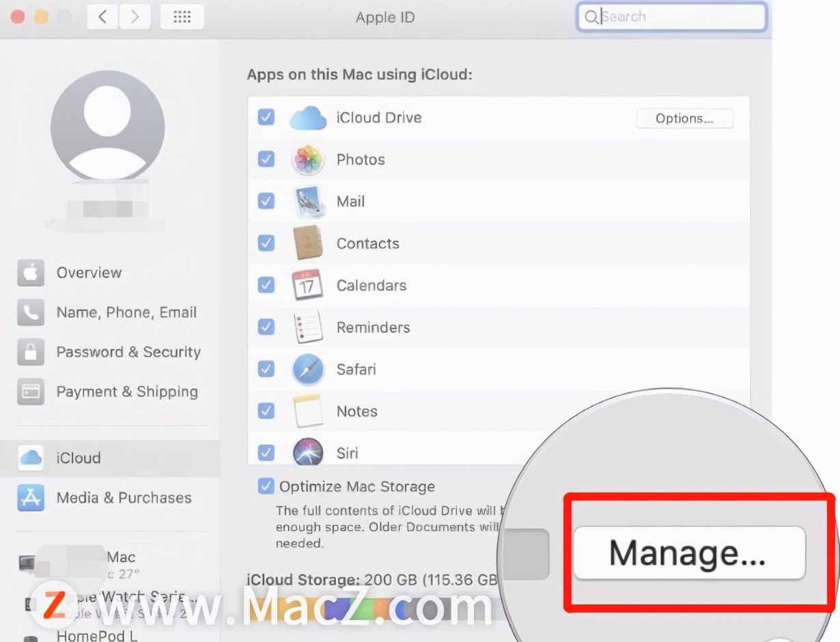Select the Safari compass icon
The height and width of the screenshot is (642, 840).
[308, 369]
